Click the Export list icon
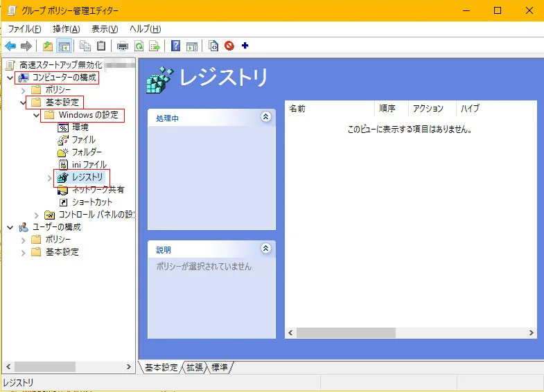 [x=155, y=46]
